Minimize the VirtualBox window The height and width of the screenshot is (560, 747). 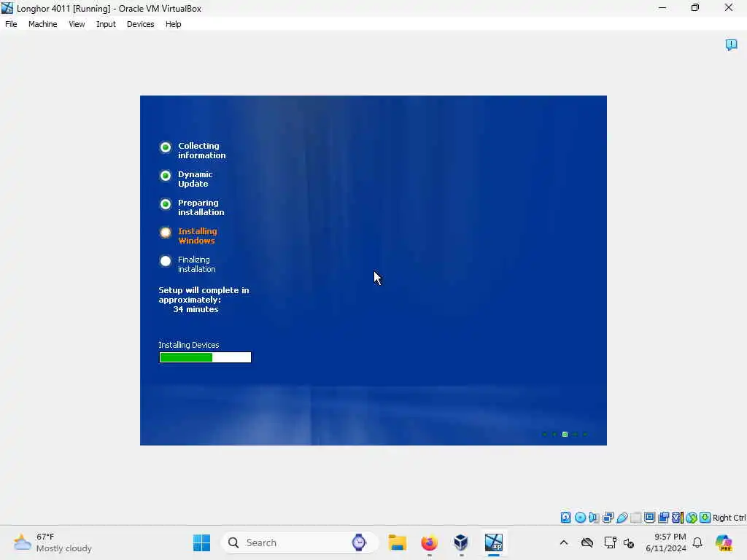click(x=662, y=7)
